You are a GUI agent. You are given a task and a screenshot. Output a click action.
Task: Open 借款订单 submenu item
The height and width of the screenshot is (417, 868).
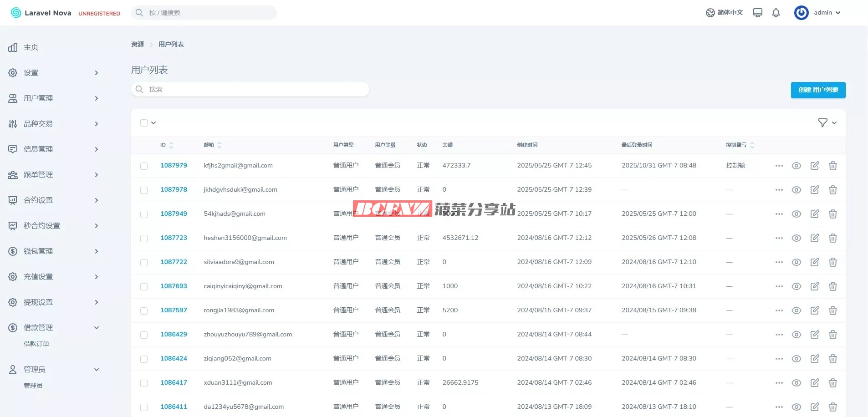(x=36, y=344)
